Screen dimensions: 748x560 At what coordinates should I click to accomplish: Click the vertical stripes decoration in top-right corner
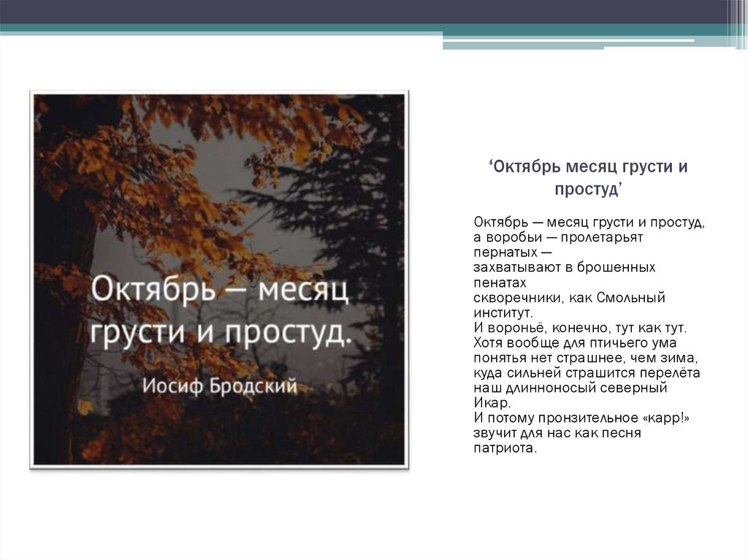(736, 22)
